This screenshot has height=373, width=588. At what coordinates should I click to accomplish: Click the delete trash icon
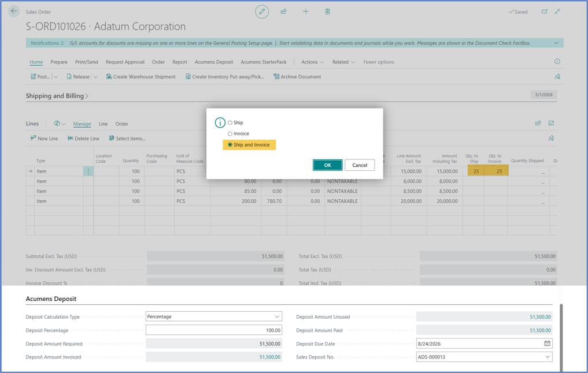(327, 12)
